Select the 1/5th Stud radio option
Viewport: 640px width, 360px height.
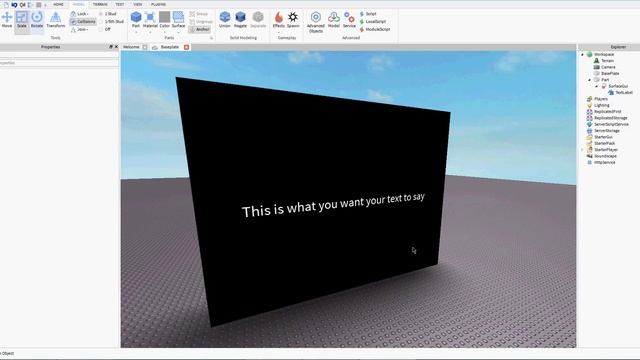[x=111, y=22]
